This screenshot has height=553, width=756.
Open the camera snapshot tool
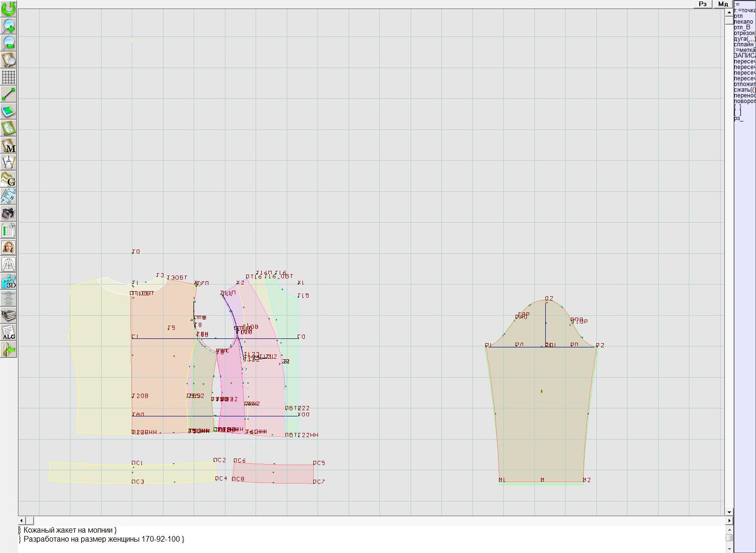(x=9, y=213)
